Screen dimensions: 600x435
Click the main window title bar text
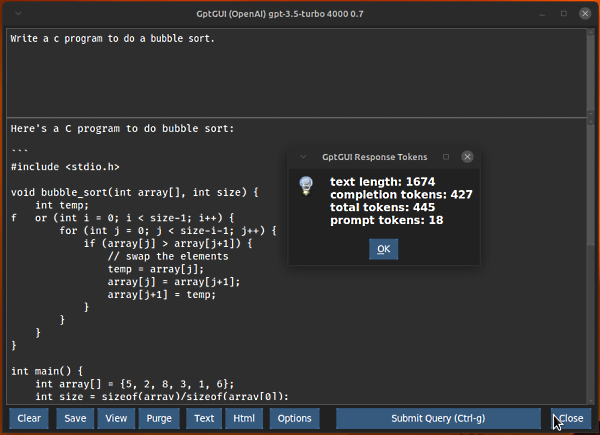coord(280,14)
